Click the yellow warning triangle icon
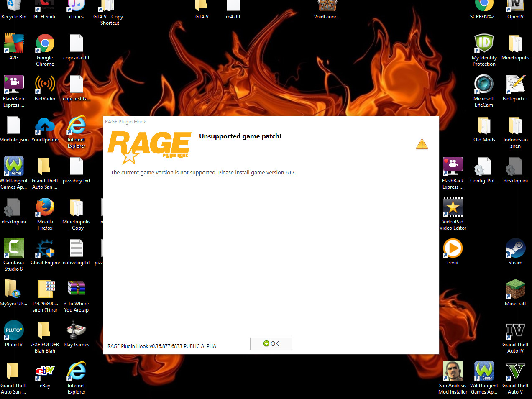This screenshot has width=532, height=399. 422,144
